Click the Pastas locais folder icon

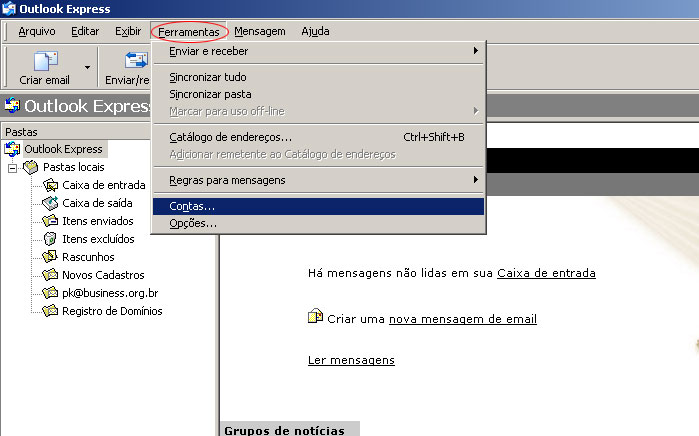[x=31, y=167]
